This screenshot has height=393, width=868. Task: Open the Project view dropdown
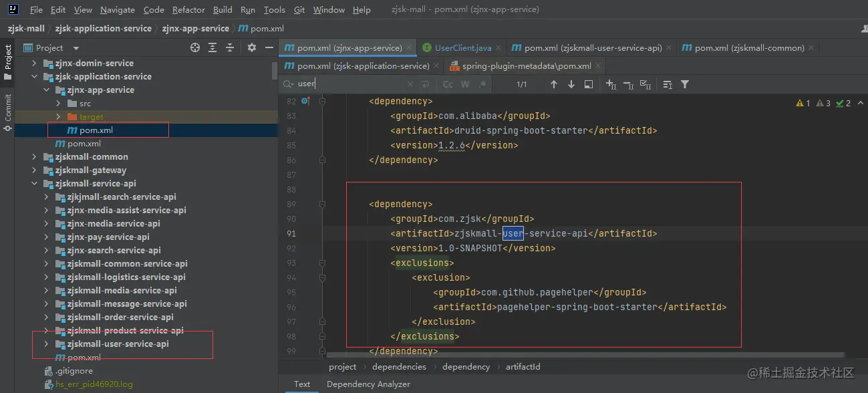tap(76, 48)
